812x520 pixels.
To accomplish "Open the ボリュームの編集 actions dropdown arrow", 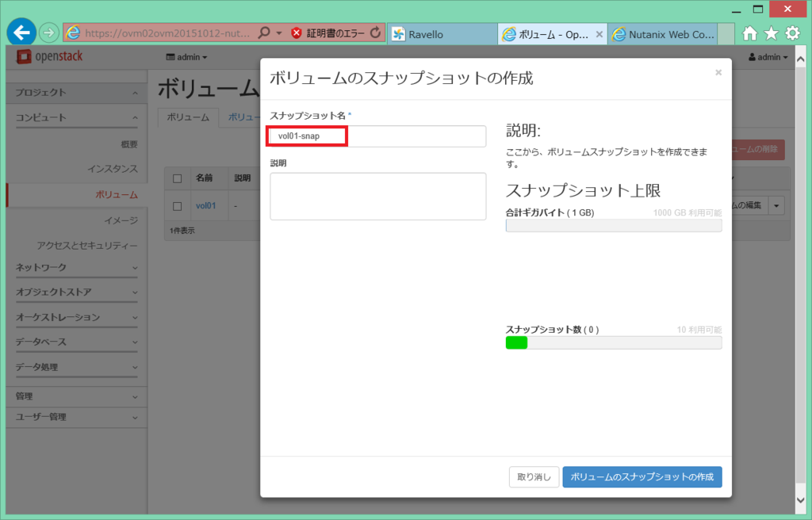I will (776, 205).
